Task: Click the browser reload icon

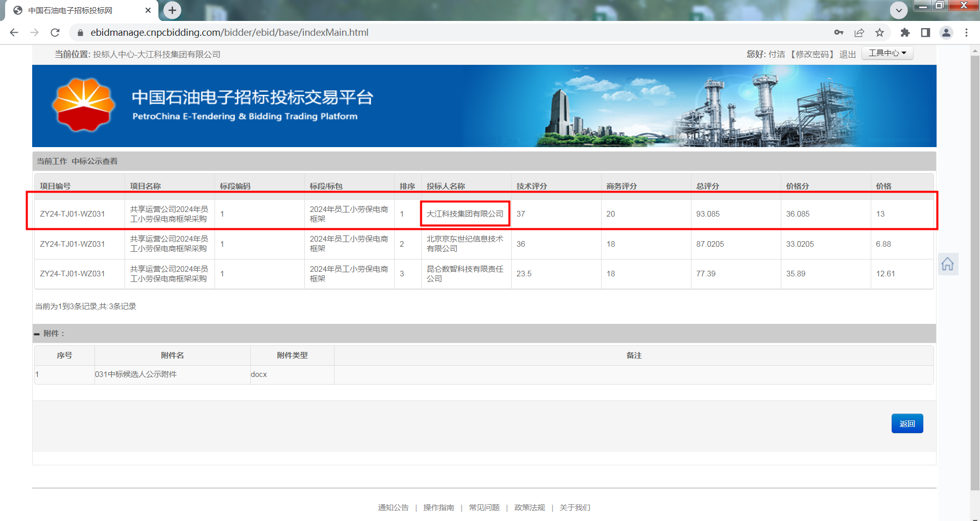Action: (x=55, y=33)
